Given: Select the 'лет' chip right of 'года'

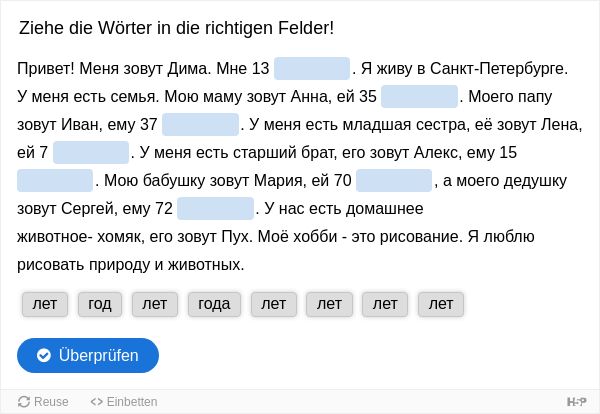Looking at the screenshot, I should 274,304.
